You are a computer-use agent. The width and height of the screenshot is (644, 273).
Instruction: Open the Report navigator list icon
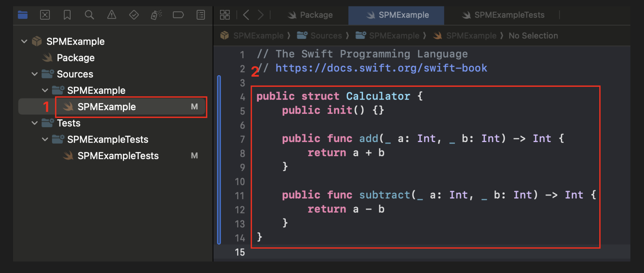click(x=201, y=15)
